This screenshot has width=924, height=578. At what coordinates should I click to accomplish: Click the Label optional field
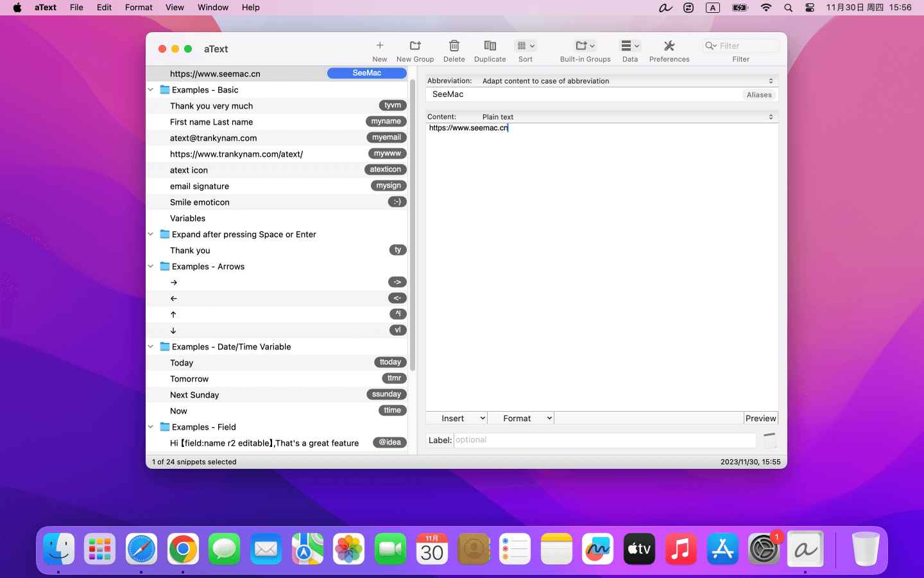click(x=605, y=440)
